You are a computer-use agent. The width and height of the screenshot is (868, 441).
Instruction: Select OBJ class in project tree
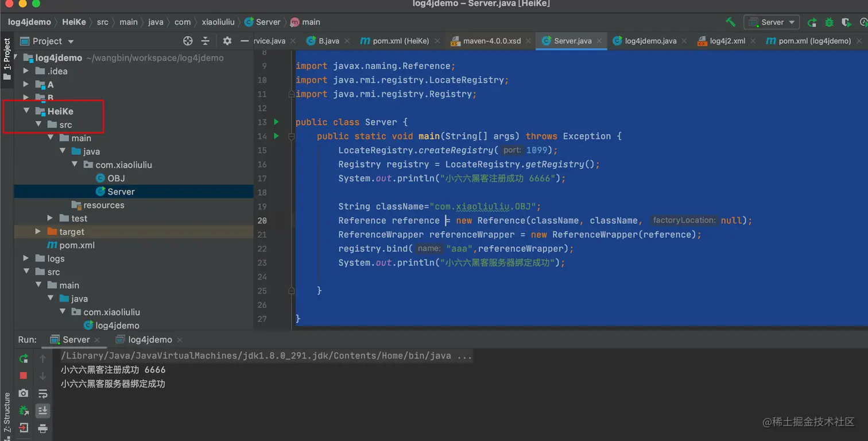(116, 179)
